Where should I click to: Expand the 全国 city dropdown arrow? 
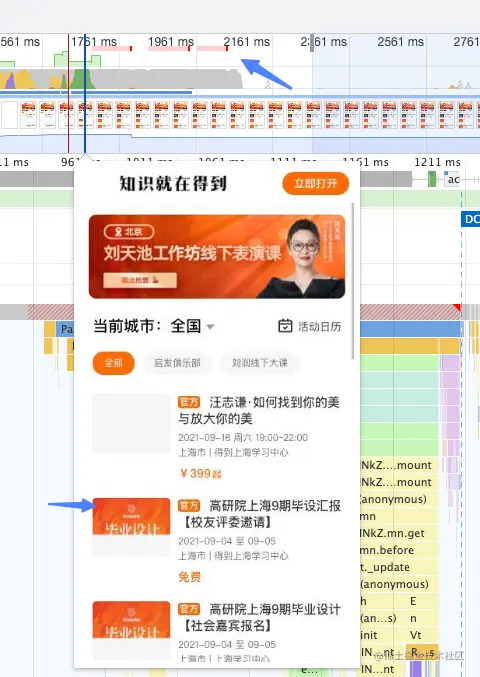(210, 326)
